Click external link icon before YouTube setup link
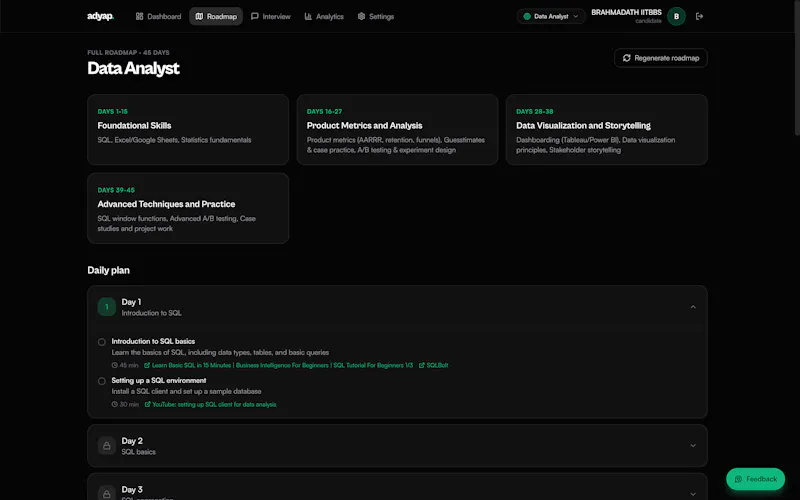Viewport: 800px width, 500px height. (x=147, y=404)
